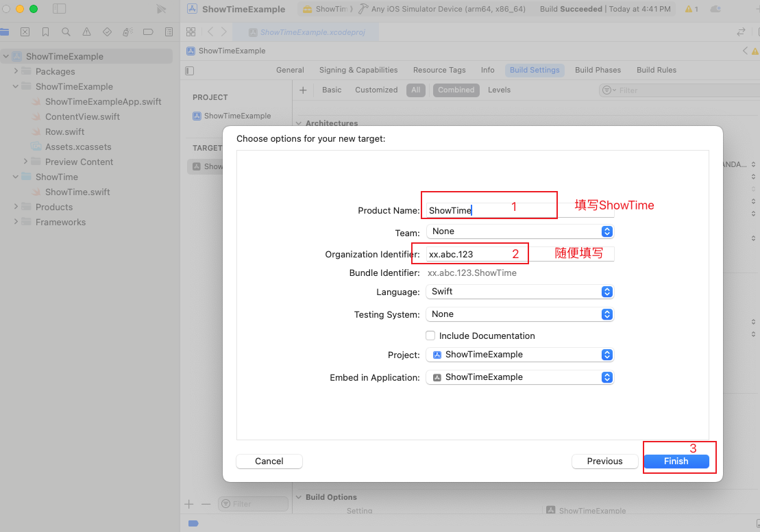Switch to the Info tab
760x532 pixels.
coord(488,71)
